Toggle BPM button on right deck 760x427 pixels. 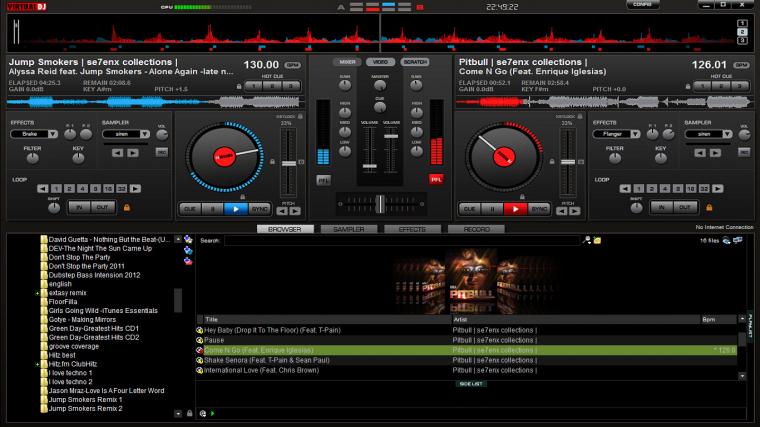(741, 65)
